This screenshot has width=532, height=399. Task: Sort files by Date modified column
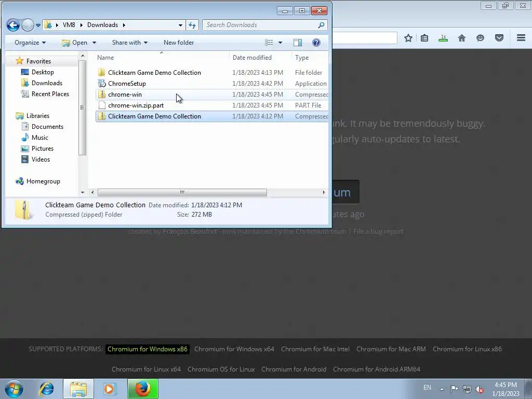[252, 57]
